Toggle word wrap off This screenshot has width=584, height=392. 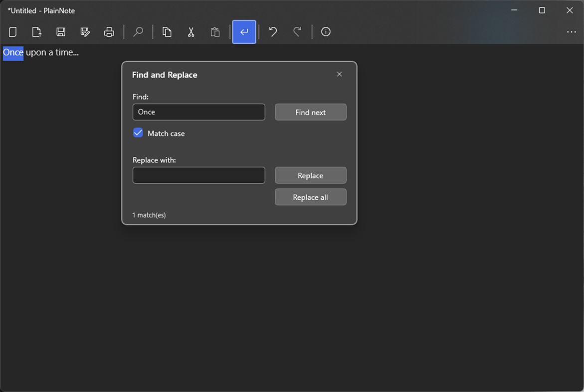244,32
